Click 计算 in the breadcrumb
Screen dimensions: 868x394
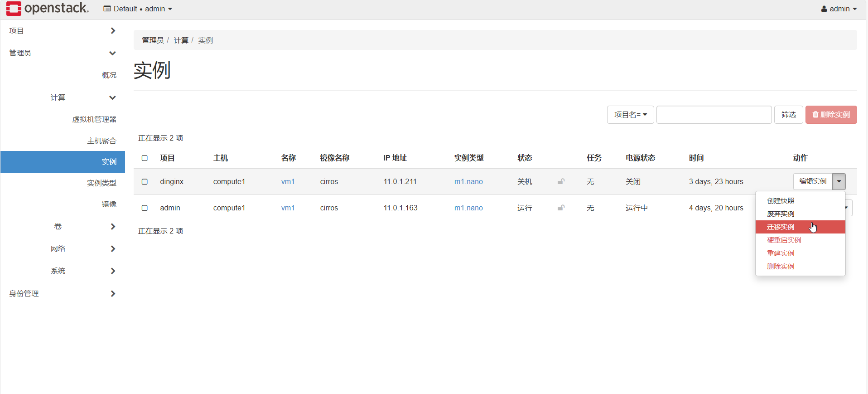coord(181,40)
